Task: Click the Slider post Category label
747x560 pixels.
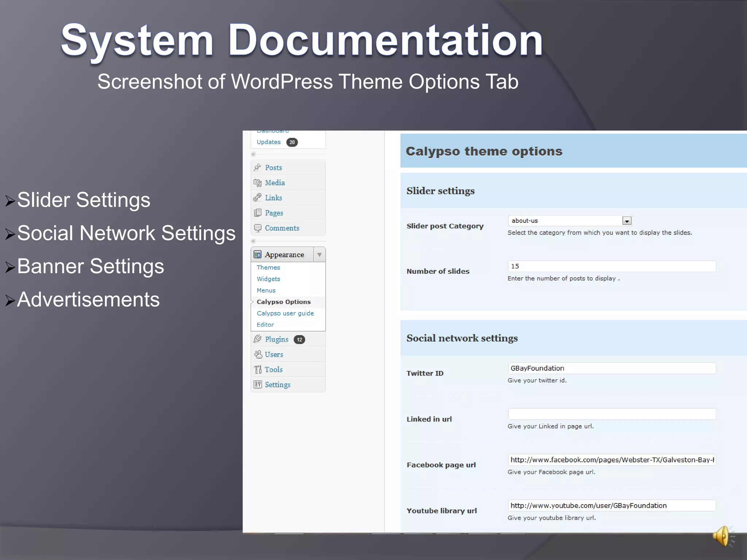Action: pos(445,226)
